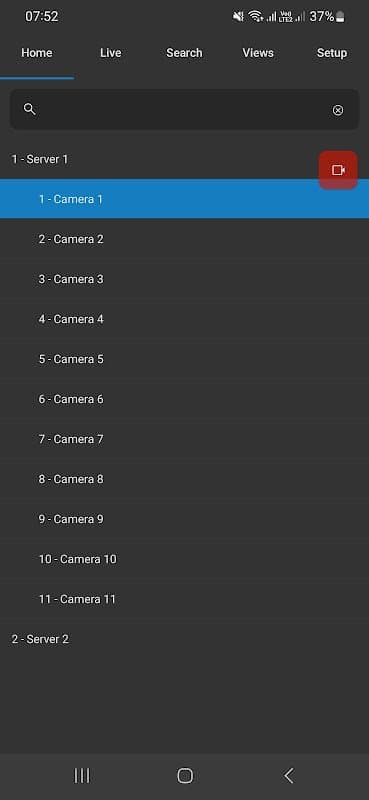This screenshot has height=800, width=369.
Task: Tap the Android home navigation icon
Action: click(185, 776)
